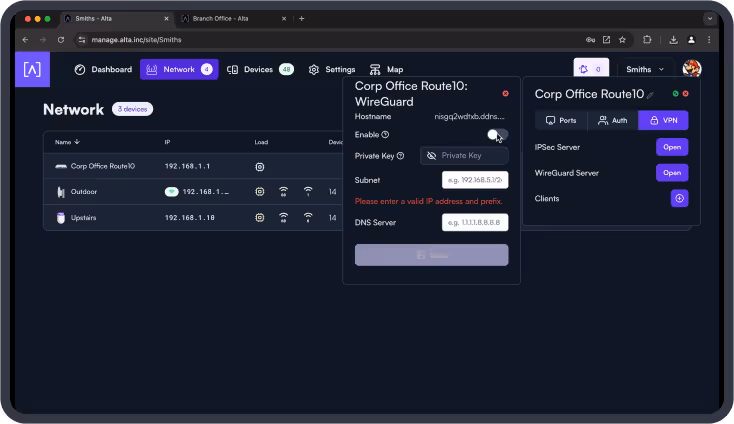The image size is (734, 424).
Task: Reload the browser page
Action: pyautogui.click(x=61, y=40)
